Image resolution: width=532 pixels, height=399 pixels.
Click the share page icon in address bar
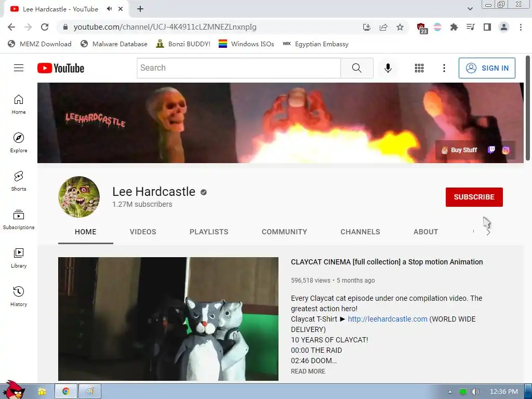(x=383, y=27)
